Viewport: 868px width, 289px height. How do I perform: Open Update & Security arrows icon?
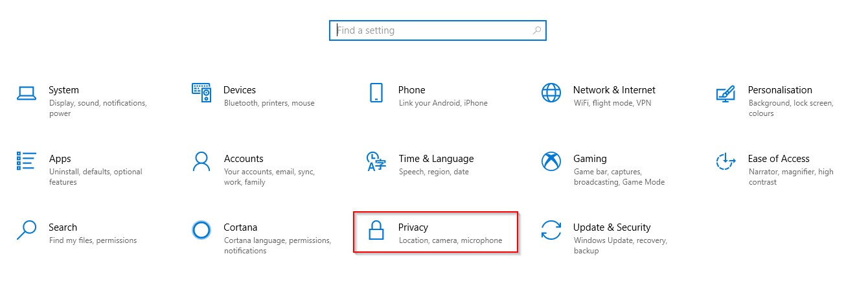pyautogui.click(x=551, y=230)
